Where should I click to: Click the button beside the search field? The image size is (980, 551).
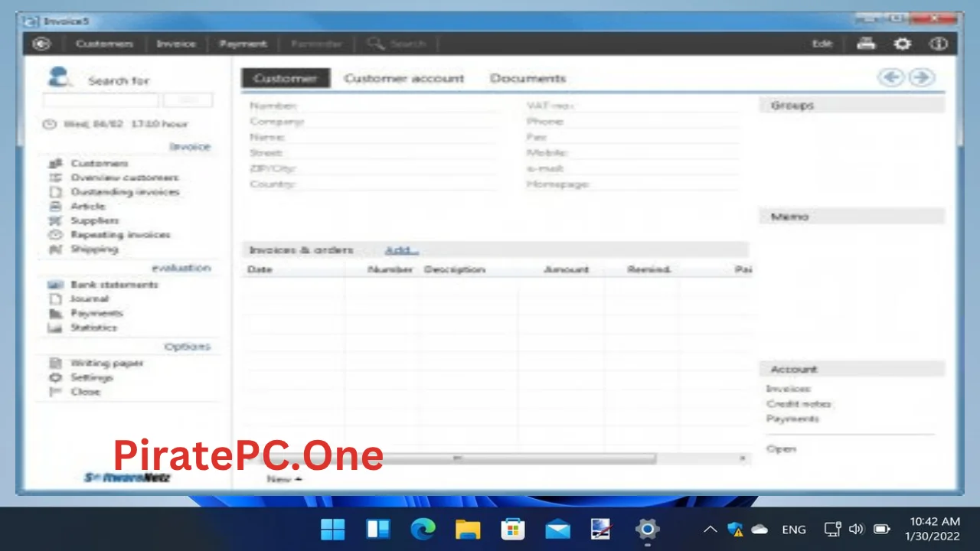point(188,100)
